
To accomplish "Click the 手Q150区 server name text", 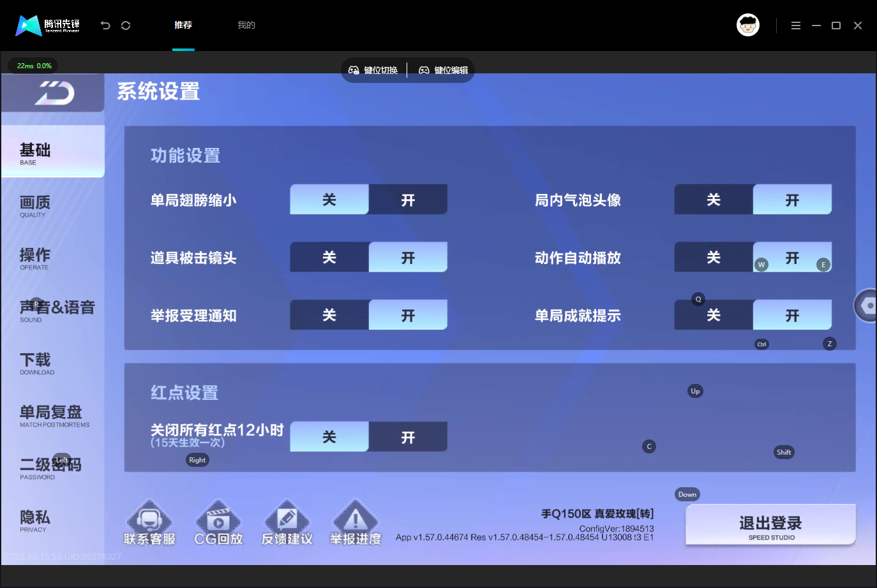I will tap(597, 513).
